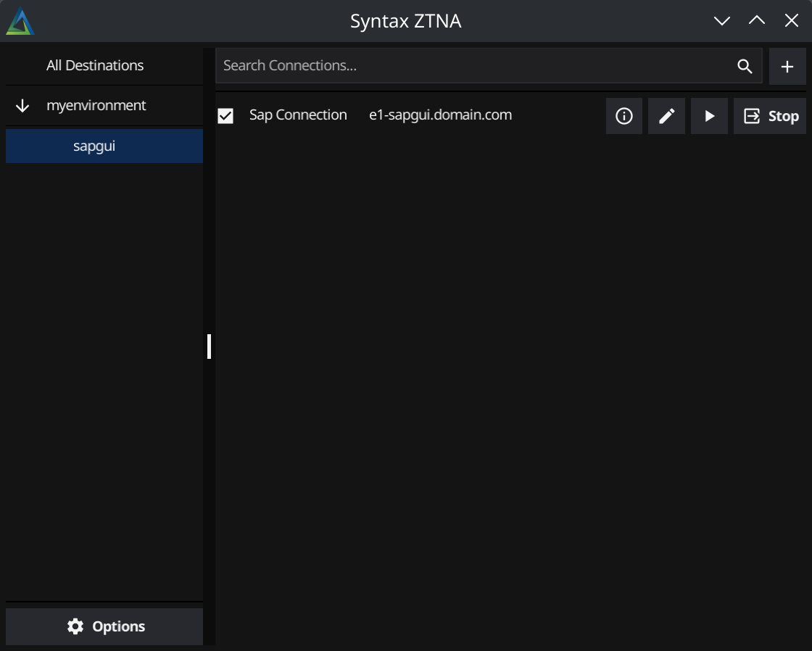The height and width of the screenshot is (651, 812).
Task: Click the Search Connections input field
Action: (x=435, y=65)
